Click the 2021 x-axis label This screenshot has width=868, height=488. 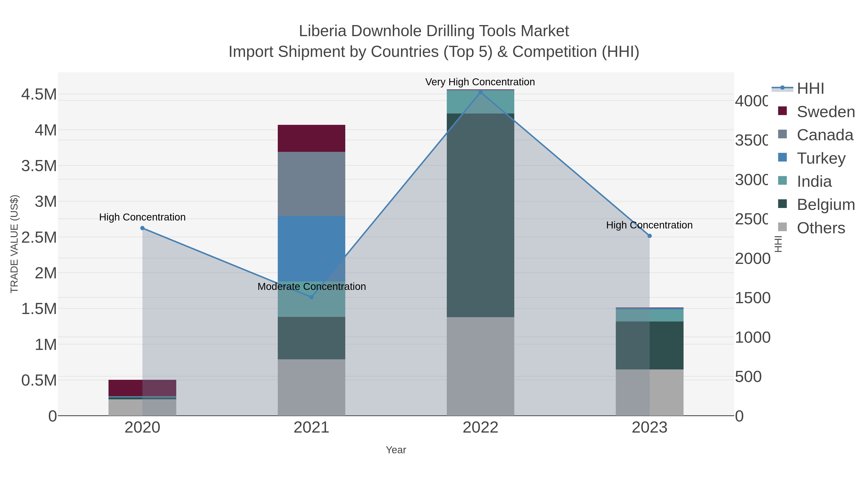click(x=311, y=428)
